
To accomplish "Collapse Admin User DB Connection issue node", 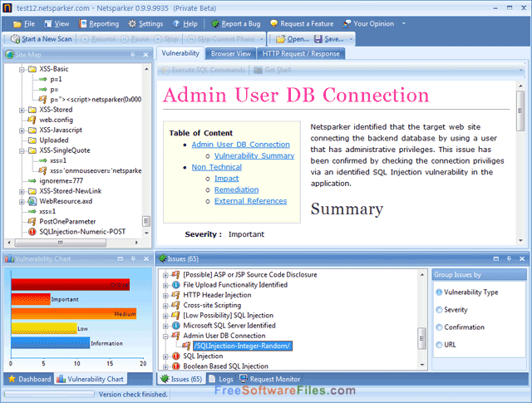I will click(165, 337).
